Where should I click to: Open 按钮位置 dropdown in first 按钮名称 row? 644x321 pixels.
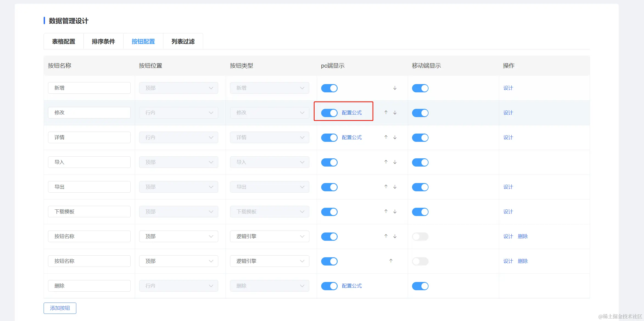pyautogui.click(x=178, y=236)
